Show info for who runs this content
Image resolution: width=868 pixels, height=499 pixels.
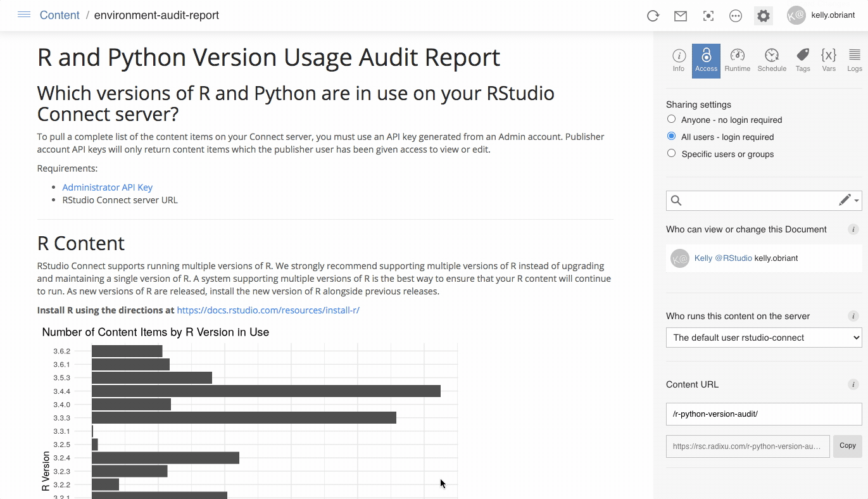[x=853, y=316]
